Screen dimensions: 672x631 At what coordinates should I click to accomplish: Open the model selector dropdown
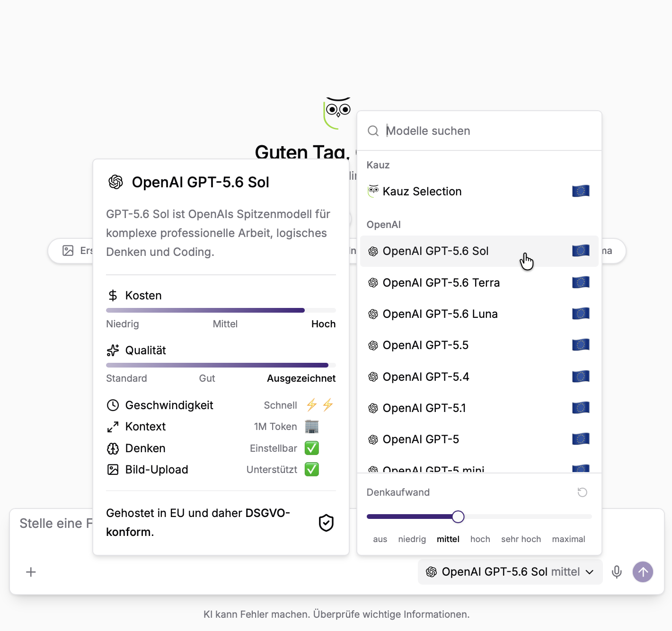(510, 572)
